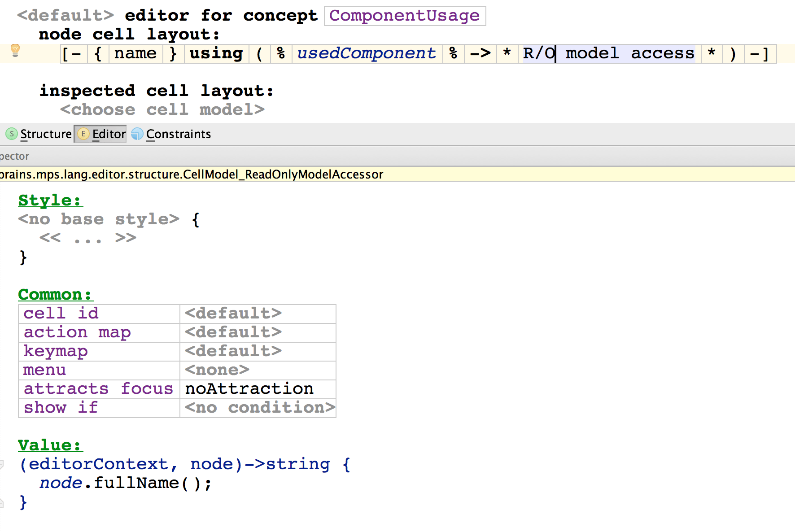Select the usedComponent reference cell

367,54
